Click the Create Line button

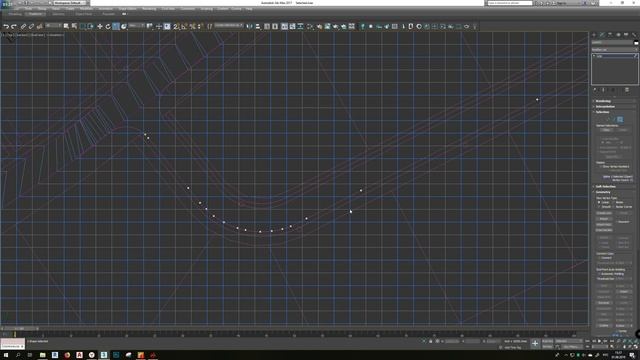[604, 213]
